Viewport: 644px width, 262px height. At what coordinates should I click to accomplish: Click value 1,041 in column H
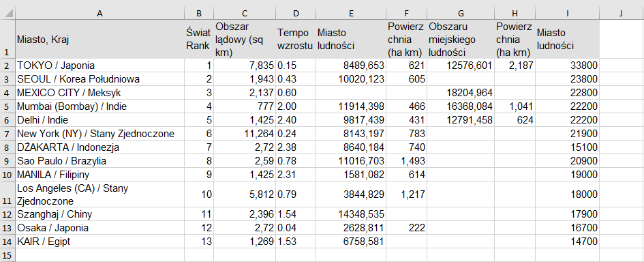tap(515, 106)
